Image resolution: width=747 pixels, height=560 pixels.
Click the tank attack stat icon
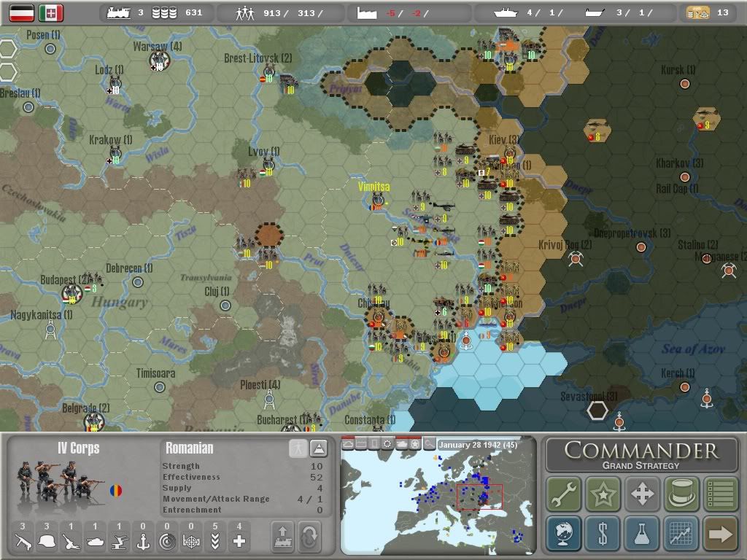coord(95,542)
